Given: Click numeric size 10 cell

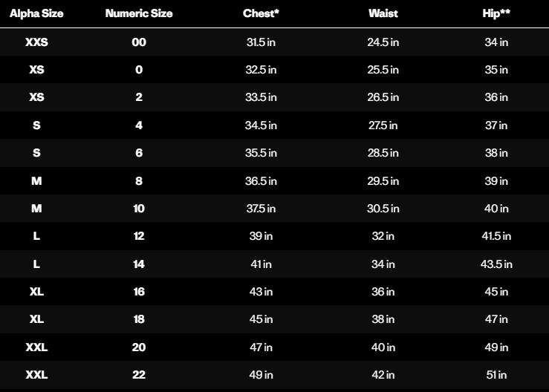Looking at the screenshot, I should coord(139,209).
